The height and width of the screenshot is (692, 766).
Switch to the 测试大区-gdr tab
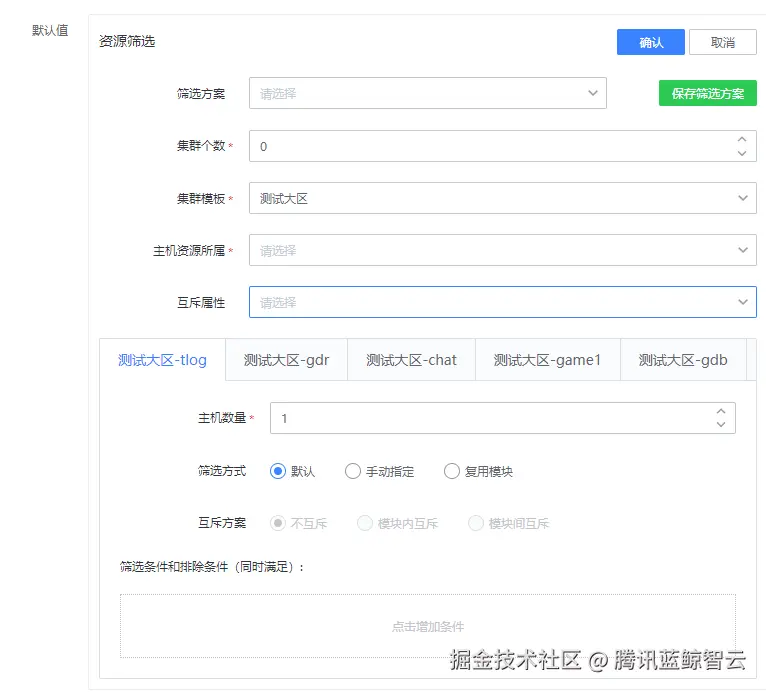(x=286, y=360)
